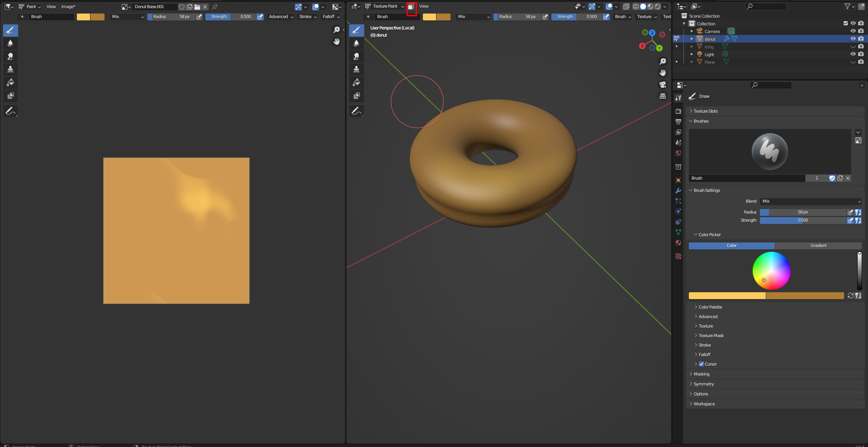This screenshot has height=447, width=868.
Task: Select the Annotate tool
Action: click(x=10, y=111)
